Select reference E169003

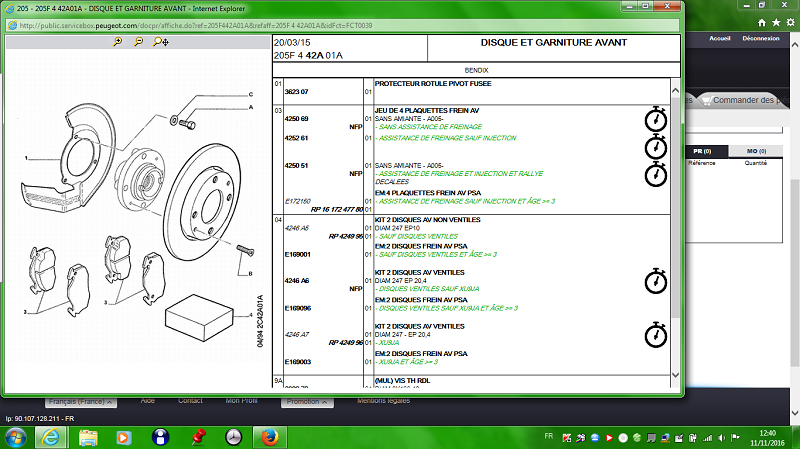[x=297, y=362]
